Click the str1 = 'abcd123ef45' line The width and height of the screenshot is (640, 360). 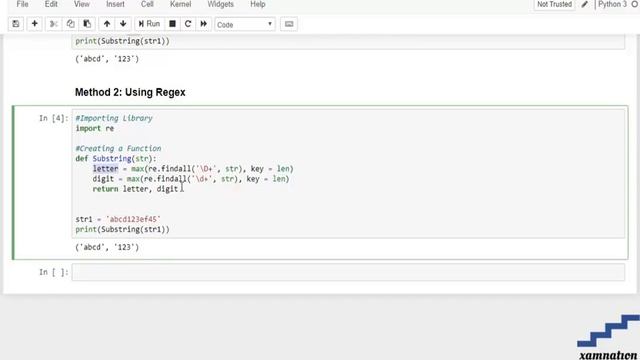pyautogui.click(x=118, y=219)
